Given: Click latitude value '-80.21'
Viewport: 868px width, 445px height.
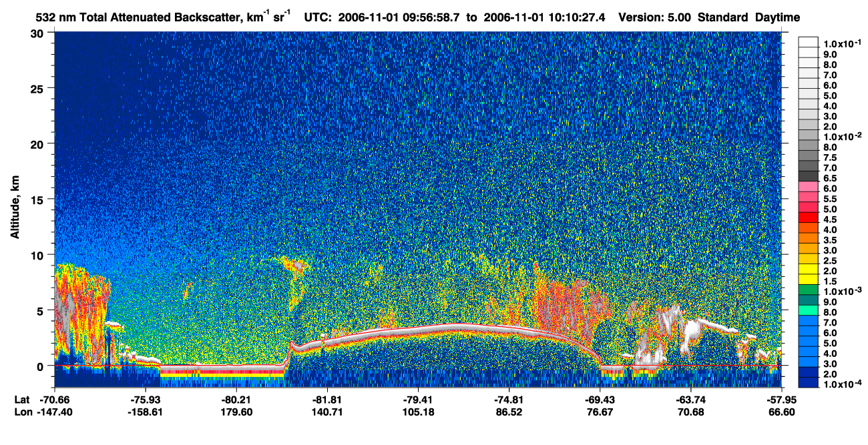Looking at the screenshot, I should tap(236, 400).
